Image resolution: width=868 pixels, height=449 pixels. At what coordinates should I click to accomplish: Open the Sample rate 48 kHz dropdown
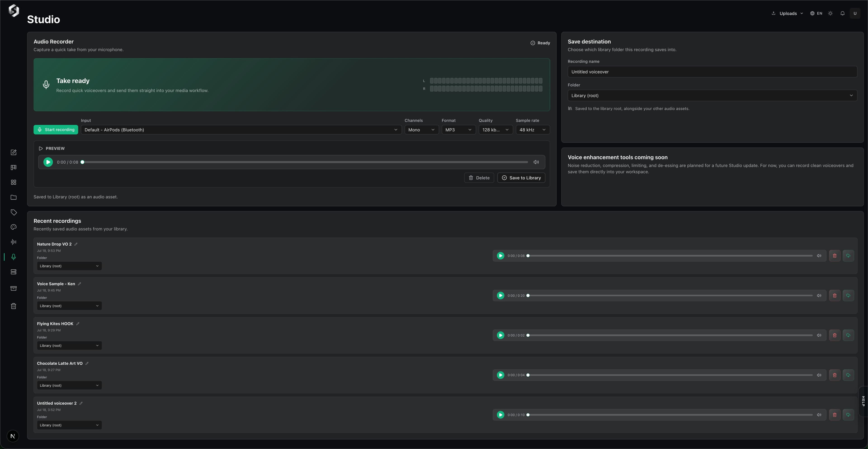533,130
